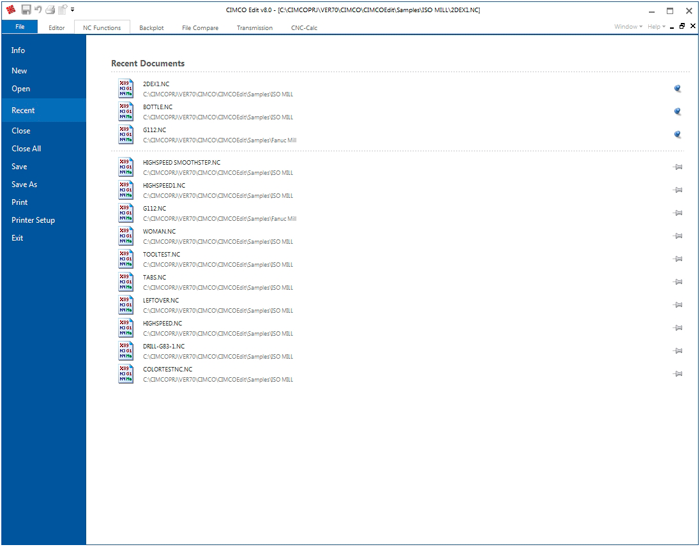Switch to the CNC-Calc tab
Screen dimensions: 700x547
304,28
